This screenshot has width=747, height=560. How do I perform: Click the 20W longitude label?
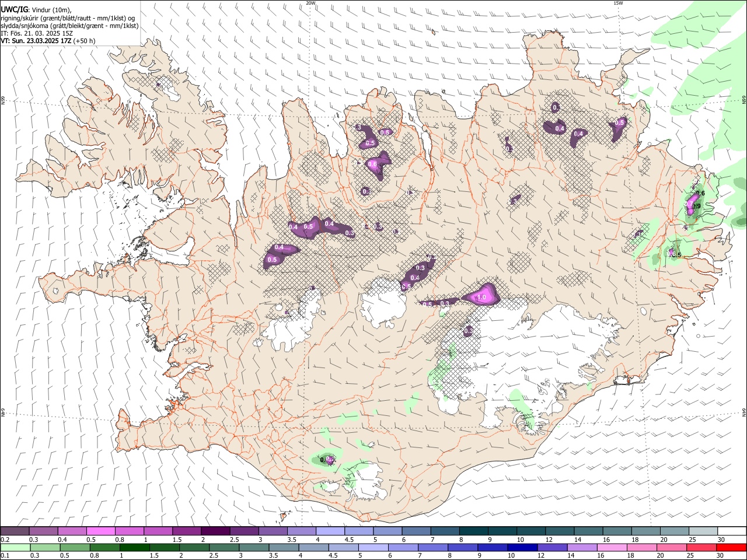(310, 3)
